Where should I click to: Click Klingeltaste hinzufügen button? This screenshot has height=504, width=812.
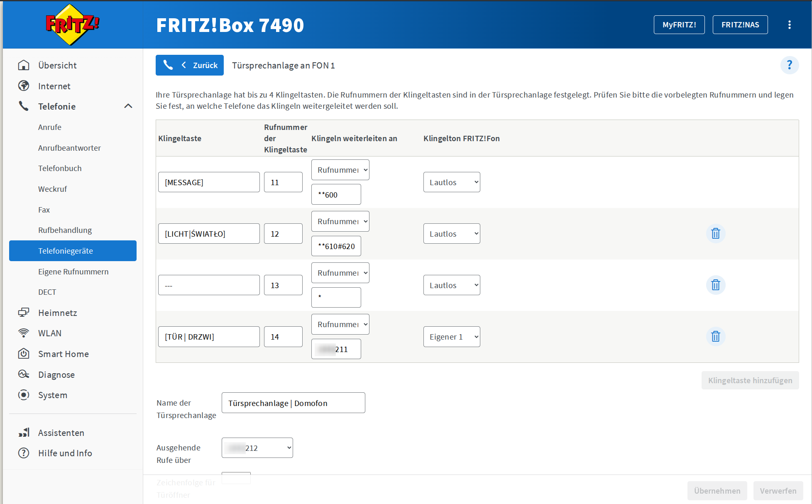[x=750, y=380]
